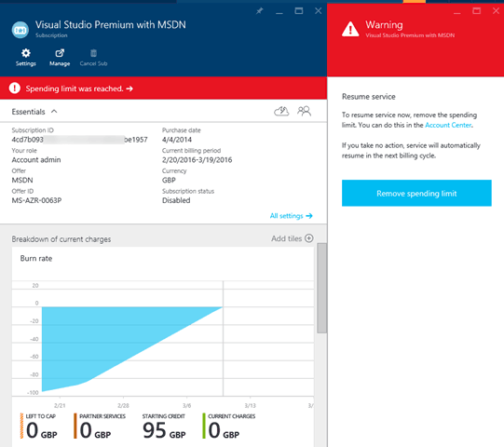Click the Manage external link icon
504x447 pixels.
tap(60, 53)
